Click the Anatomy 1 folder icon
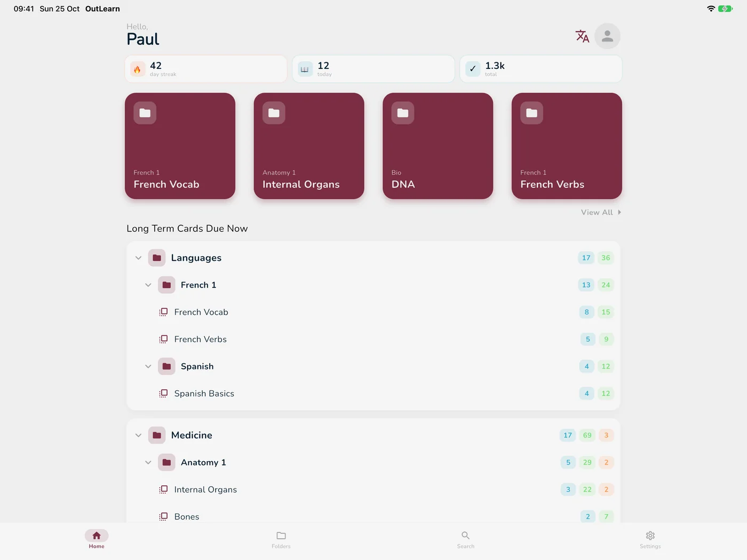Screen dimensions: 747x560 pos(166,462)
